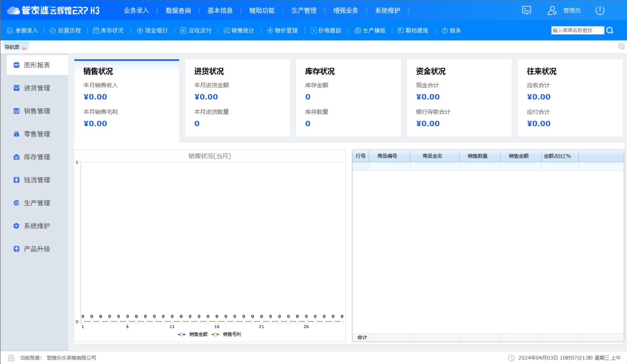Select the 进货状况 summary card

[237, 98]
